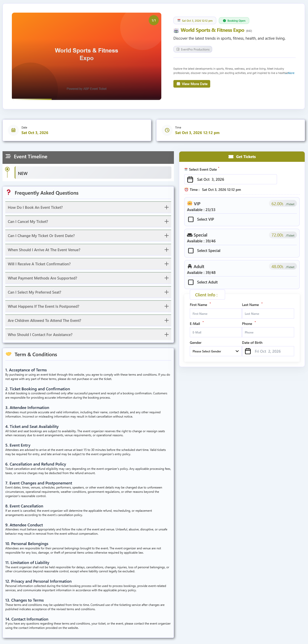The image size is (308, 644).
Task: Open the Please Select Gender dropdown
Action: (216, 351)
